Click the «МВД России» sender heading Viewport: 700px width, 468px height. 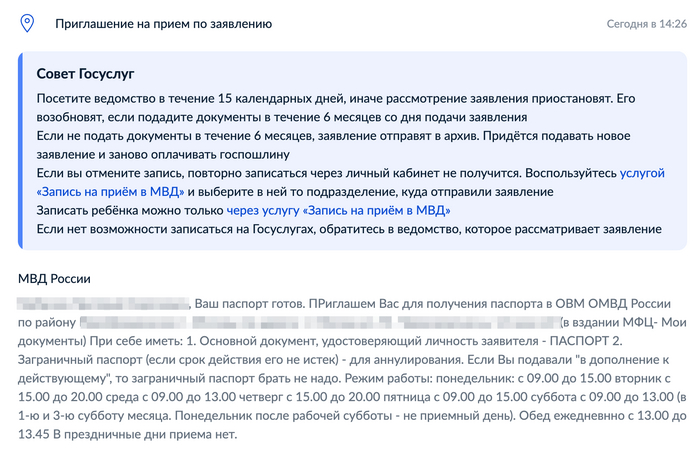coord(54,277)
